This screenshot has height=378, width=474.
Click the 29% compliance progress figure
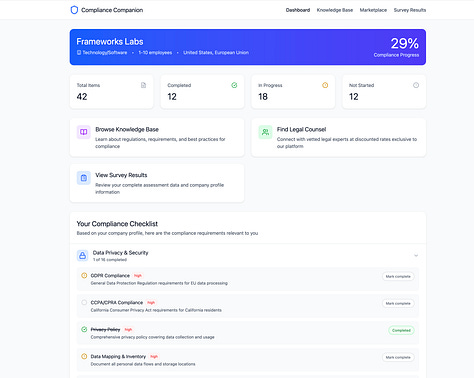click(x=405, y=43)
